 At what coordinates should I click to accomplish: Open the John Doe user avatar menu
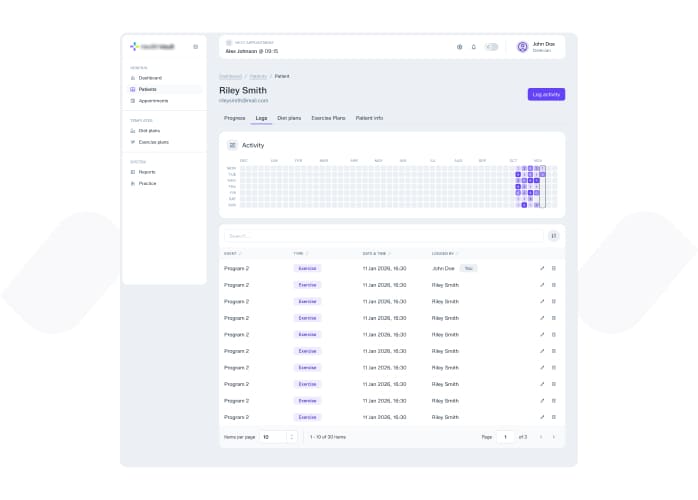tap(522, 47)
